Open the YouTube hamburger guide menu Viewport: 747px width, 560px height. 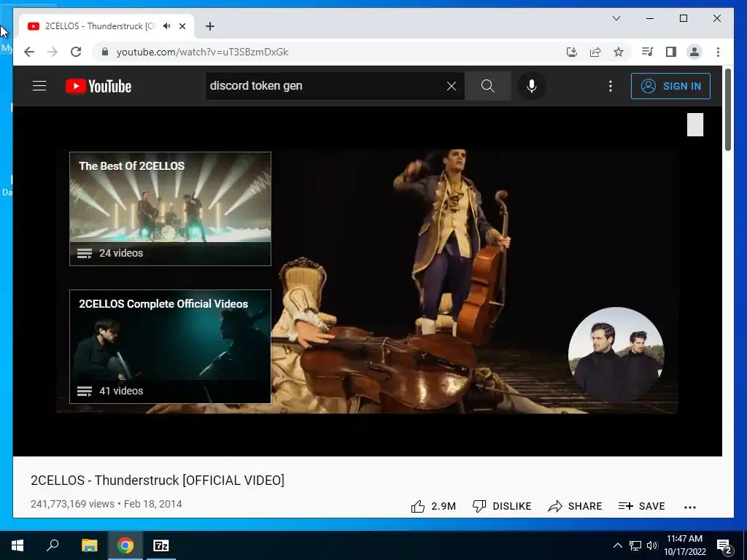click(39, 86)
